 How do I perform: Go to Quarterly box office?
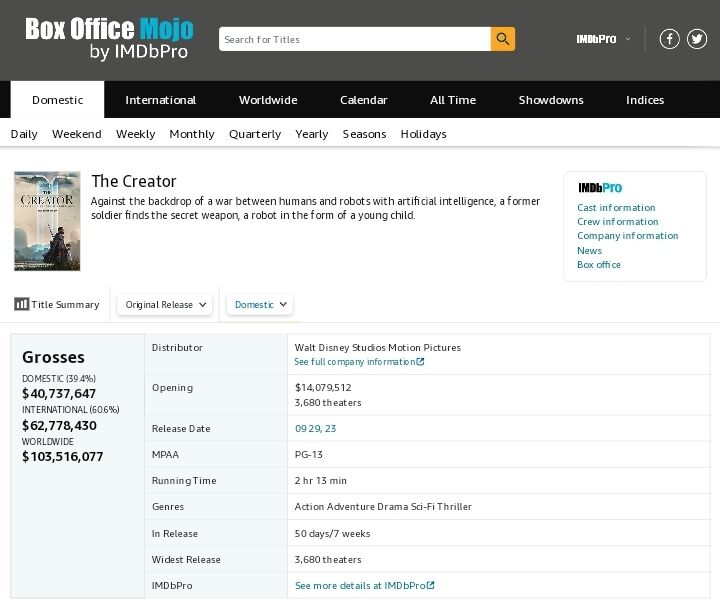click(x=255, y=134)
